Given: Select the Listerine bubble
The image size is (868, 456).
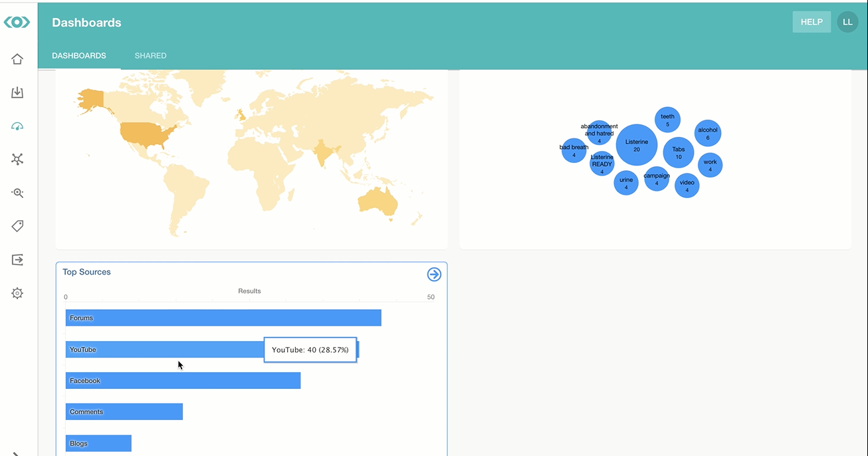Looking at the screenshot, I should [636, 145].
